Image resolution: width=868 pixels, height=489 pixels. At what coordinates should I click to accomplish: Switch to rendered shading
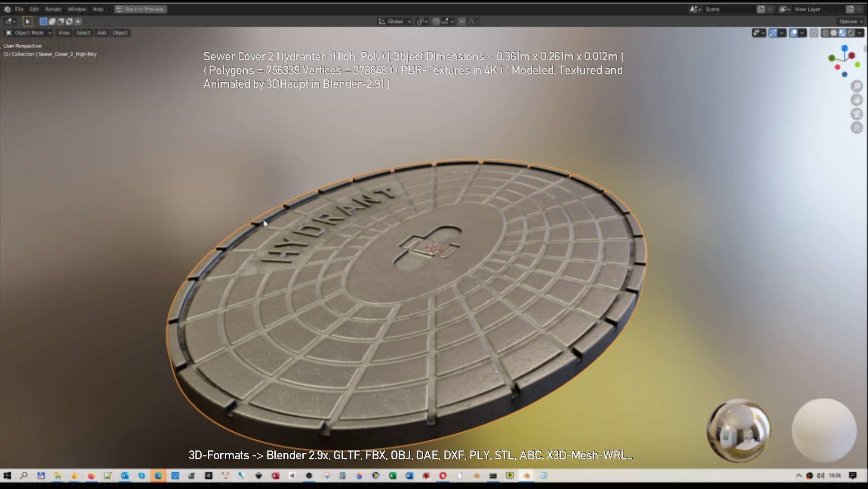coord(851,33)
